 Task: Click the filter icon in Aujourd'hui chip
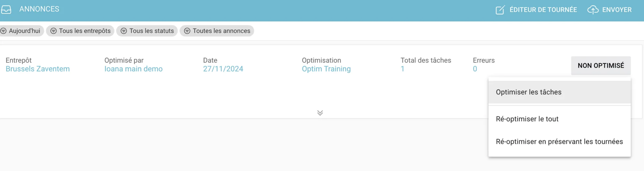click(3, 31)
